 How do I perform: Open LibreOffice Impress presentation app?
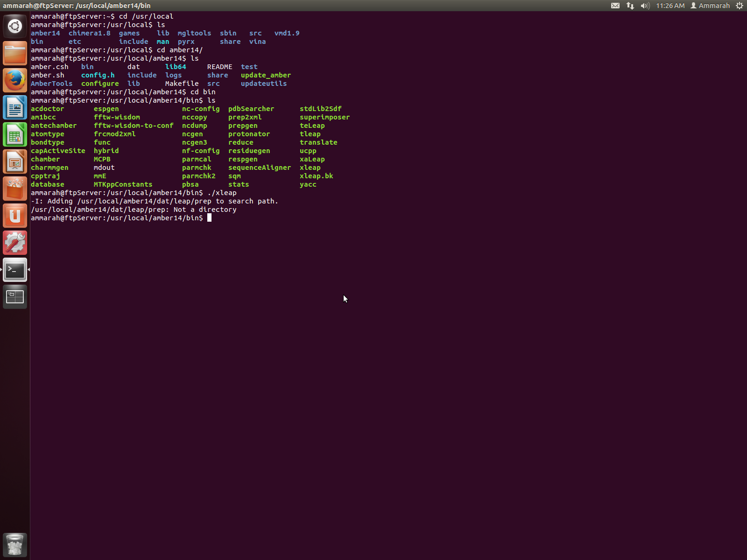pos(15,161)
